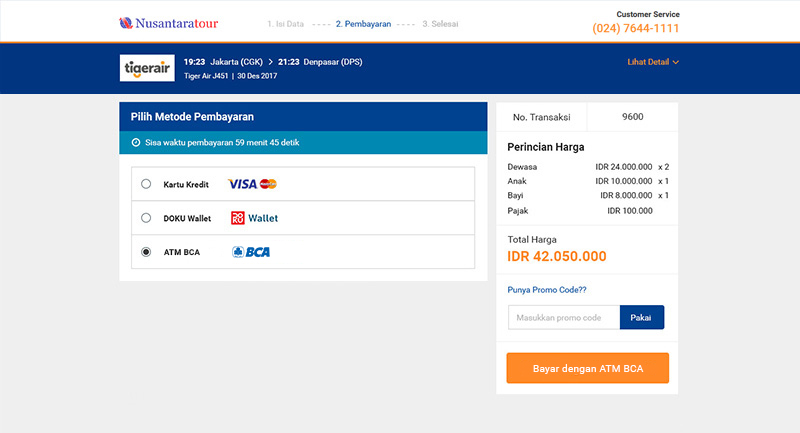Screen dimensions: 800x433
Task: Apply promo code with Pakai button
Action: pos(642,317)
